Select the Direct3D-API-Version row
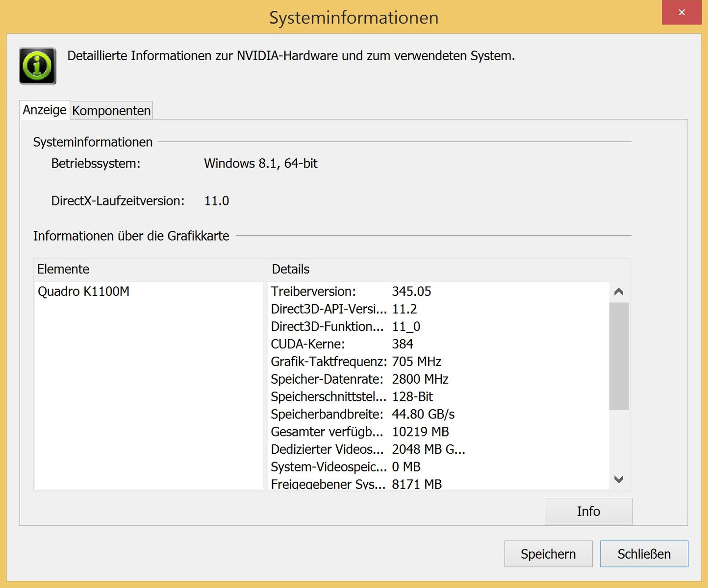Screen dimensions: 708x588 (344, 309)
